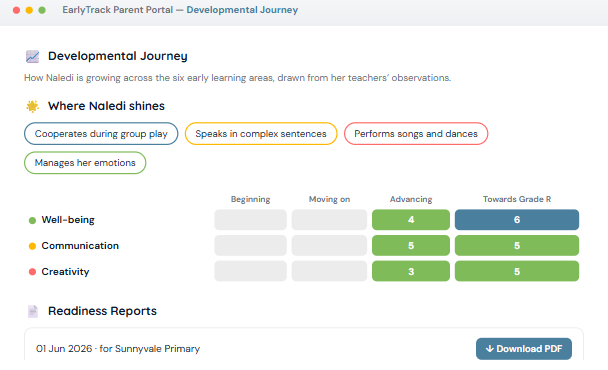This screenshot has width=608, height=370.
Task: Open Creativity Advancing cell showing 3
Action: (x=411, y=271)
